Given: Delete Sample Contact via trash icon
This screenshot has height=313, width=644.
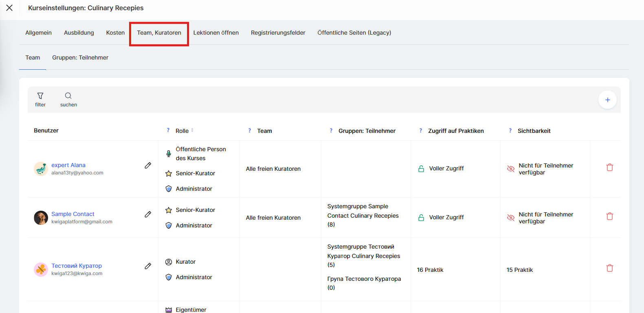Looking at the screenshot, I should pos(609,216).
